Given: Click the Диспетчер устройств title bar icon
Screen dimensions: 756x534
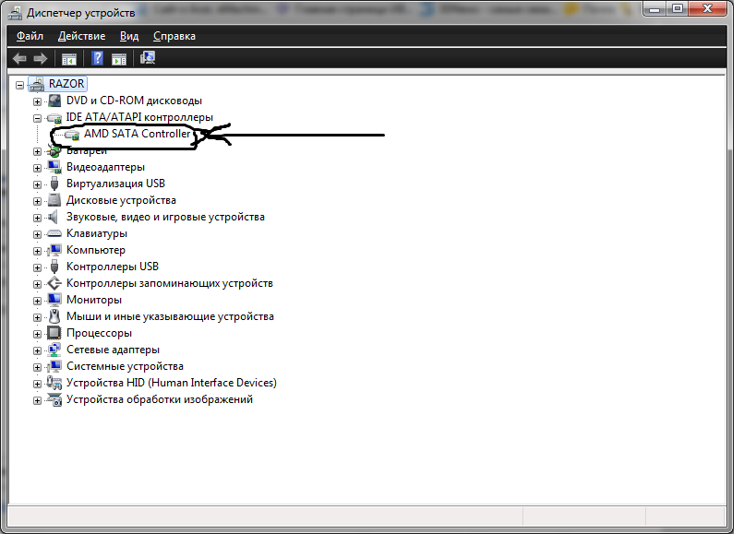Looking at the screenshot, I should 15,13.
